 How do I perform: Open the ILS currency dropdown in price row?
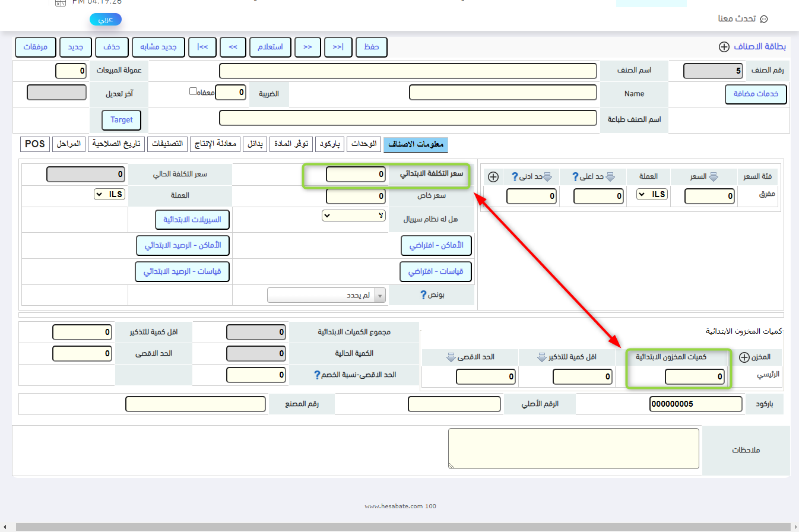coord(651,194)
